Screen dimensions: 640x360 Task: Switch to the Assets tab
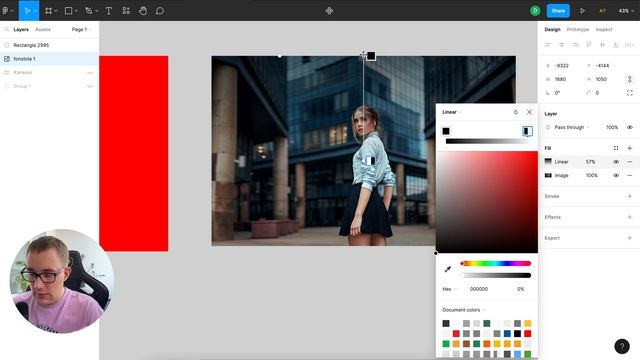click(x=43, y=29)
